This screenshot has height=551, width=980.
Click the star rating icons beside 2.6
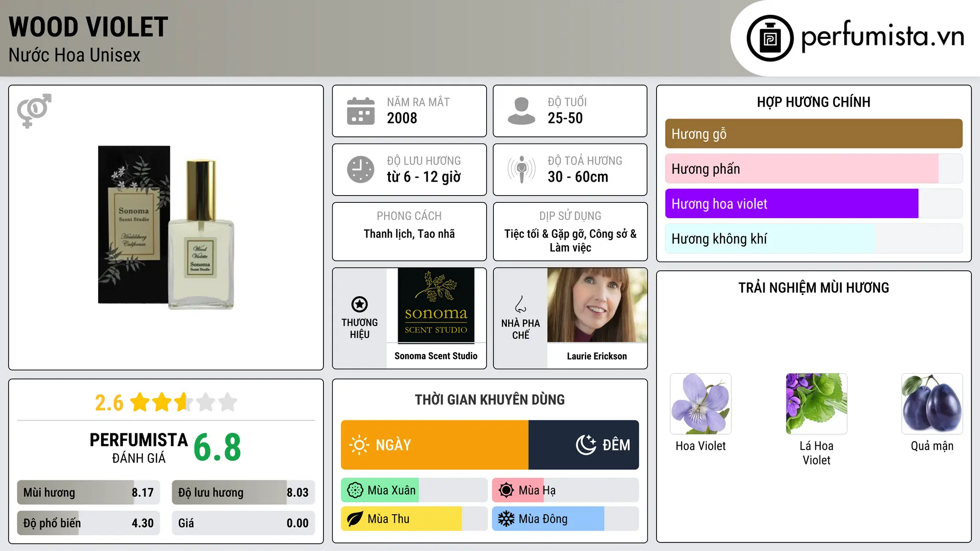pyautogui.click(x=184, y=402)
